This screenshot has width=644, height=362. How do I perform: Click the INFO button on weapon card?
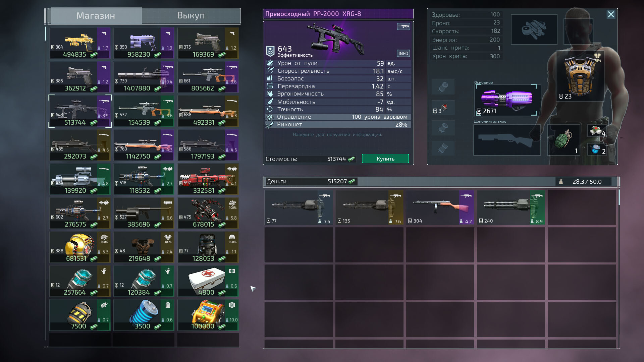403,54
